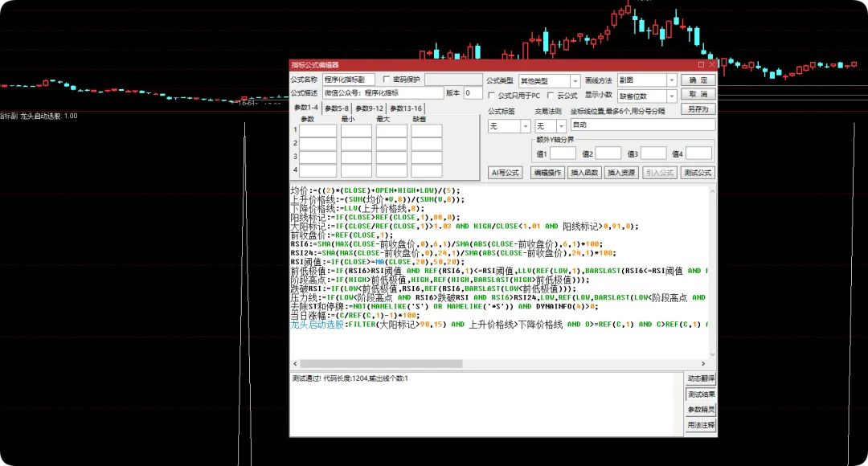
Task: Tick the 公式只用于PC checkbox
Action: click(x=492, y=96)
